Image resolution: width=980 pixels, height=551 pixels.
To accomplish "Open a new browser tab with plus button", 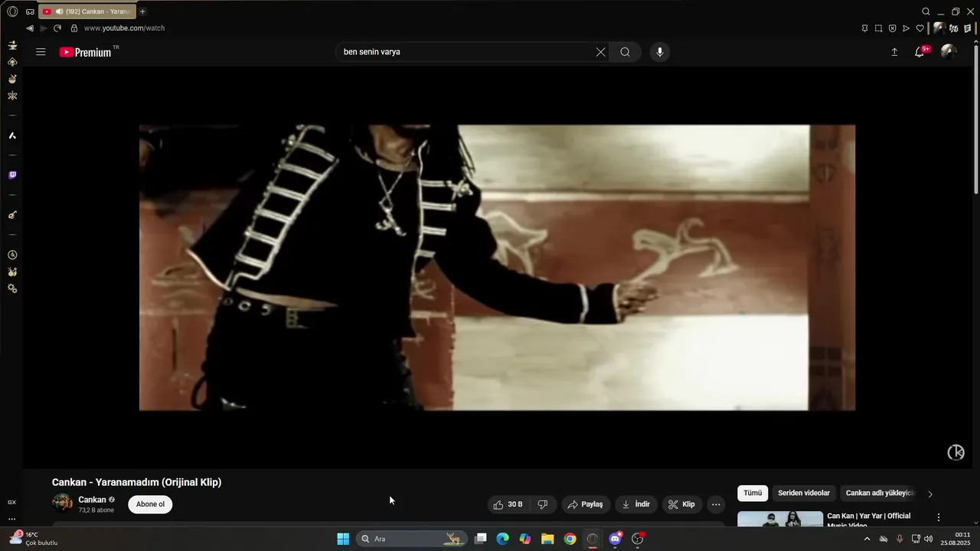I will pos(142,11).
